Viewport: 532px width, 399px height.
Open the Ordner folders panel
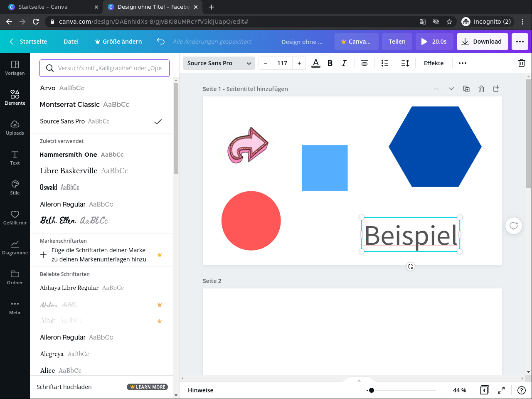15,277
